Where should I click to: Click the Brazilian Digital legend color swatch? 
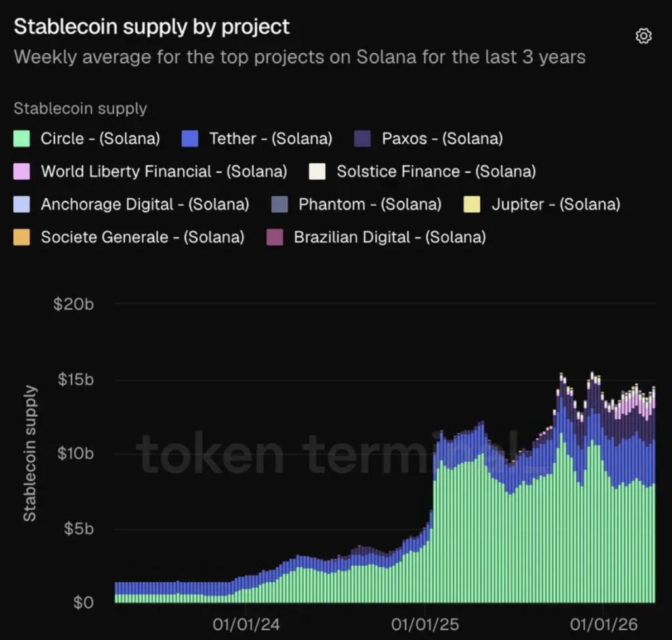pos(274,237)
